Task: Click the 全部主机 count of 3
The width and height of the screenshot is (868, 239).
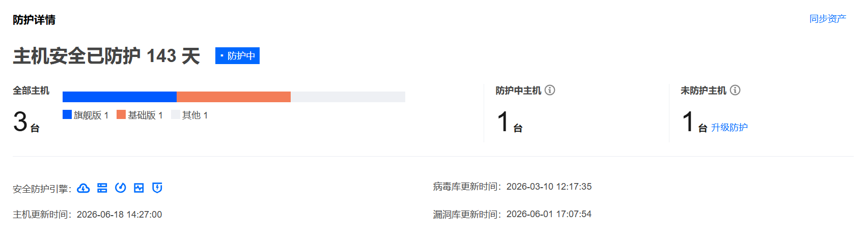Action: click(20, 122)
